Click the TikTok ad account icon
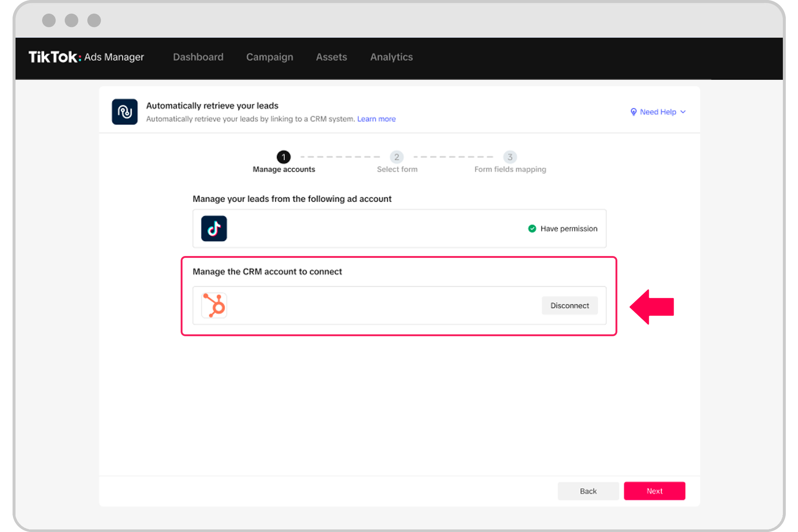Viewport: 798px width, 532px height. click(215, 229)
